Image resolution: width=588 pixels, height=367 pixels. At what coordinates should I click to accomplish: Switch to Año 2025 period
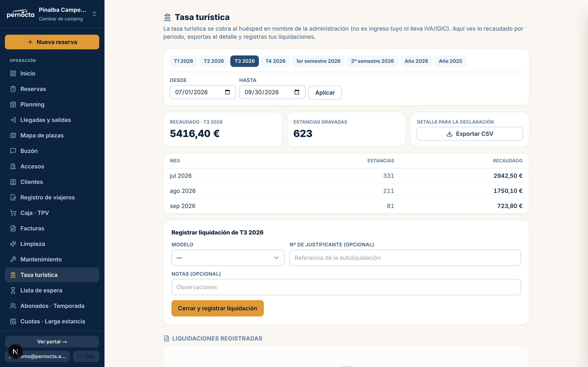(x=450, y=61)
